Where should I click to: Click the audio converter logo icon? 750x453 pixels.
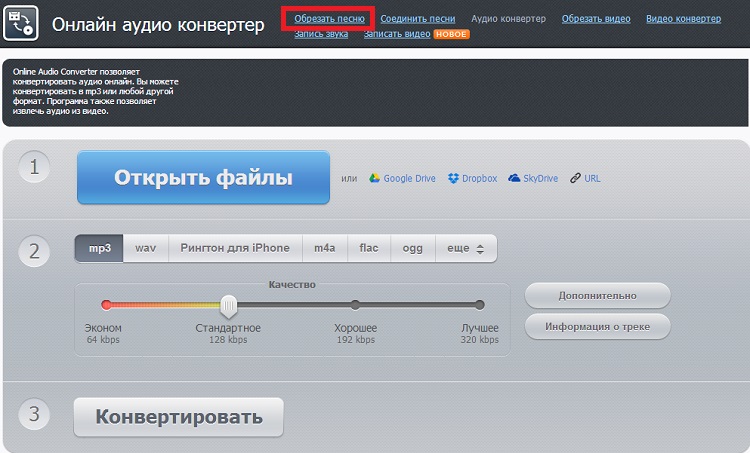pos(20,23)
